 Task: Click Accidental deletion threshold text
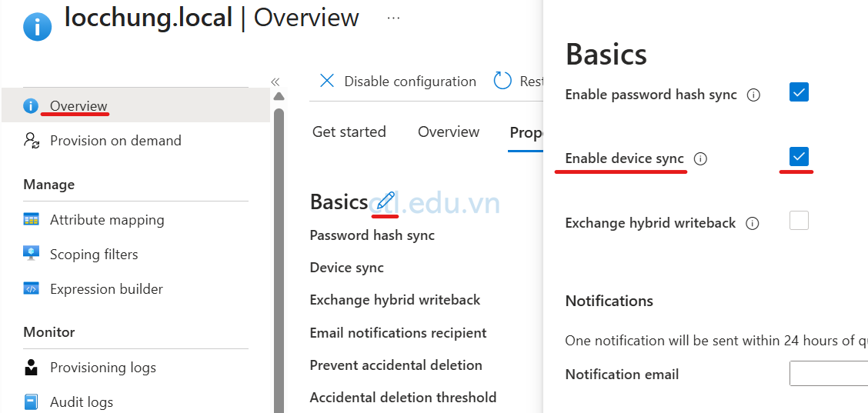pos(403,398)
